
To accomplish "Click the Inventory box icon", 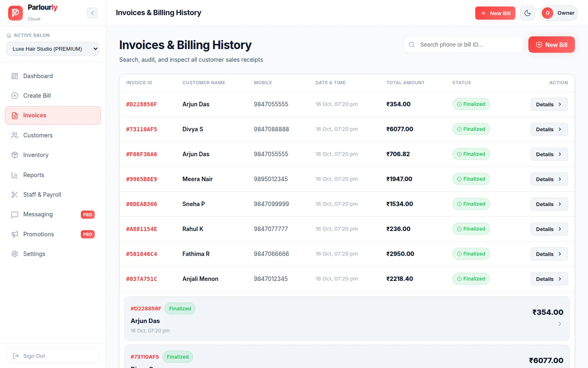I will point(15,155).
